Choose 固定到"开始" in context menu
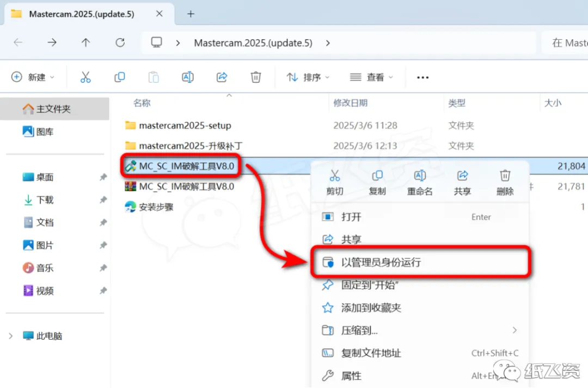This screenshot has width=588, height=388. 420,285
